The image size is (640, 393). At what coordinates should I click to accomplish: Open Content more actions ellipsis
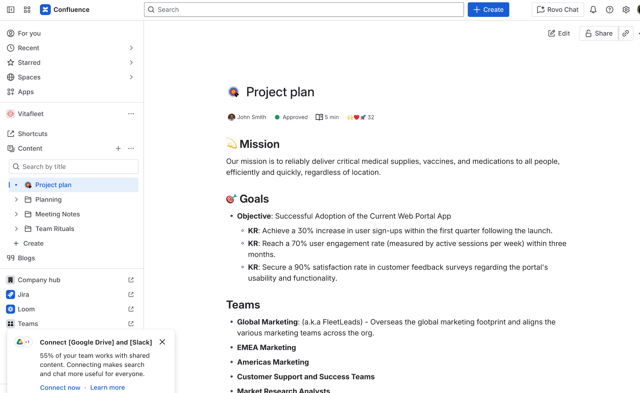(131, 149)
